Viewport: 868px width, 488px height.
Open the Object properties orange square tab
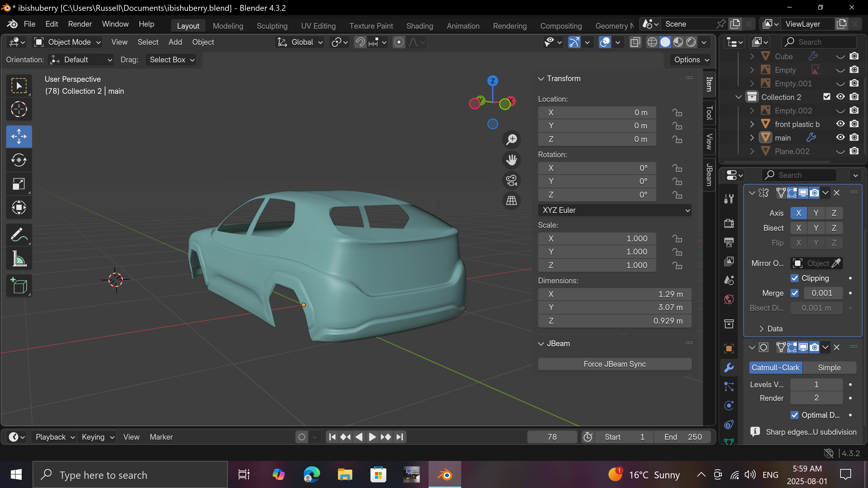point(729,348)
